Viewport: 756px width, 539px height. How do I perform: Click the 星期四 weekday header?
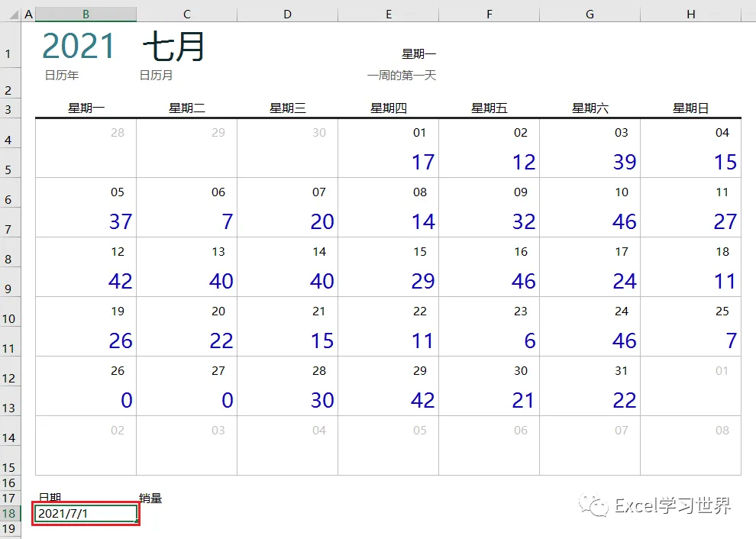pyautogui.click(x=389, y=108)
